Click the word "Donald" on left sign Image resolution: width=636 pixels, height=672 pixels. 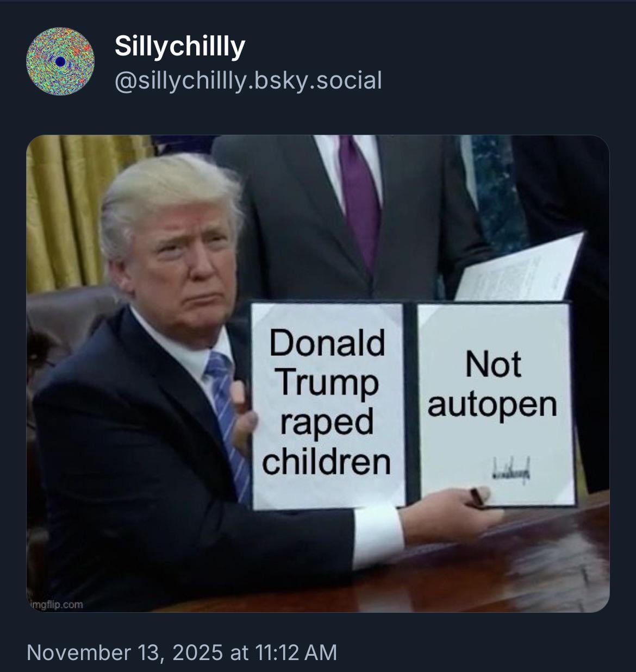coord(328,342)
